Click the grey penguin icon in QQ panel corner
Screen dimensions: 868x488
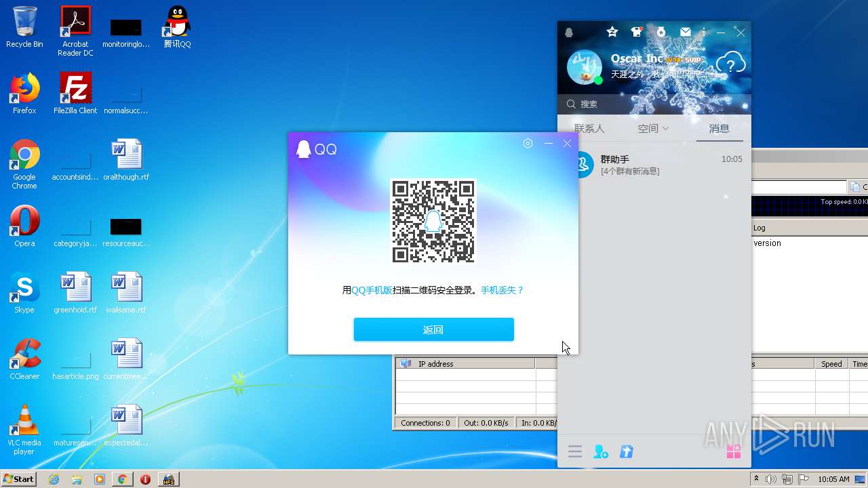coord(569,33)
